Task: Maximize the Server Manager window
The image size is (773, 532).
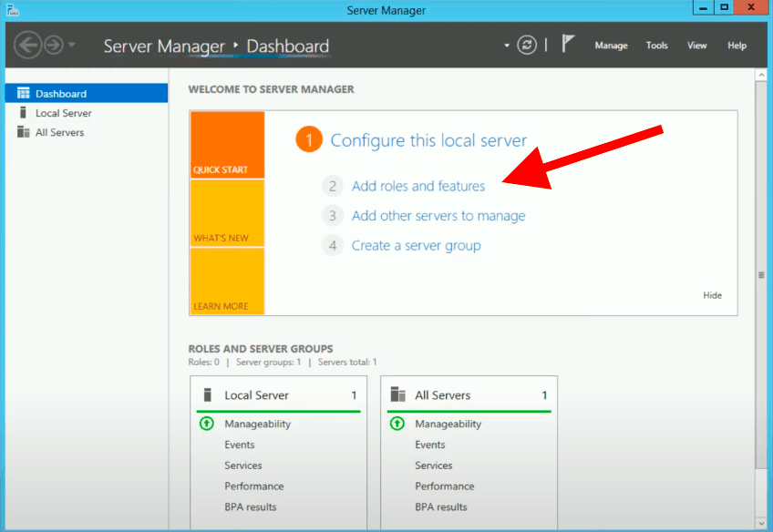Action: click(724, 7)
